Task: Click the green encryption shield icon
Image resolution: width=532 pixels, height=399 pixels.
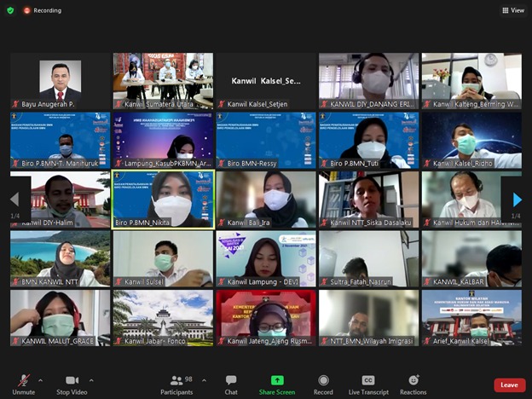Action: tap(10, 10)
